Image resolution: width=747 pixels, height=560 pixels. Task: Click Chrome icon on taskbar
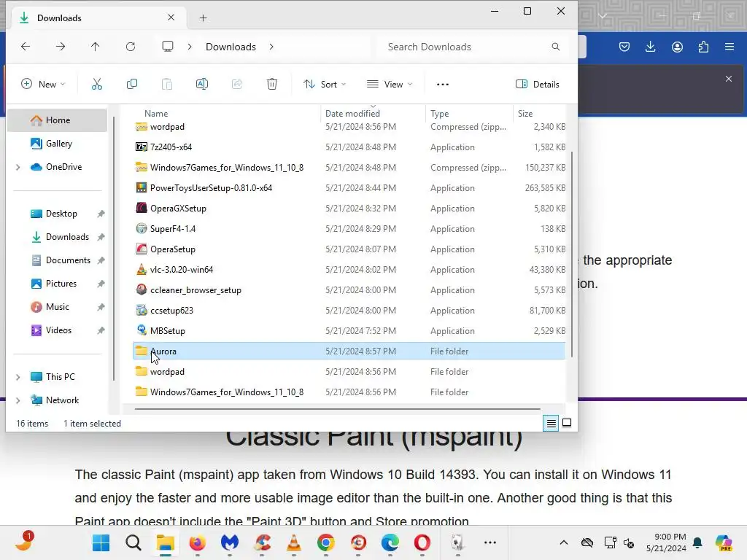[x=326, y=542]
